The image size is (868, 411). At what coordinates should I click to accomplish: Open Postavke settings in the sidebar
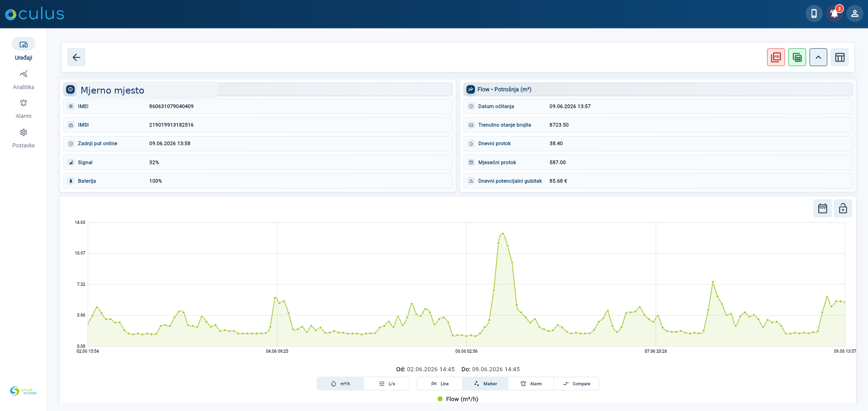point(24,138)
